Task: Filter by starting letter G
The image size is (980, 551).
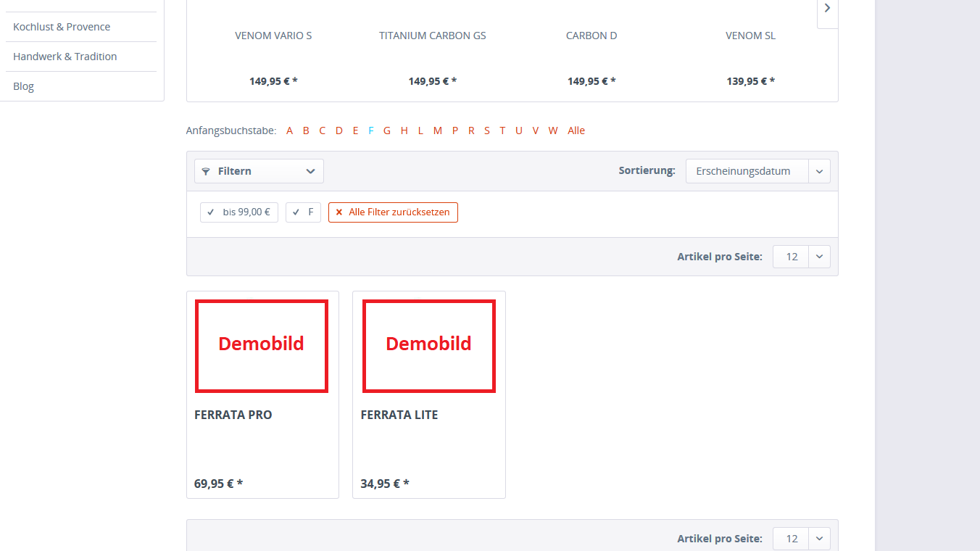Action: pos(387,130)
